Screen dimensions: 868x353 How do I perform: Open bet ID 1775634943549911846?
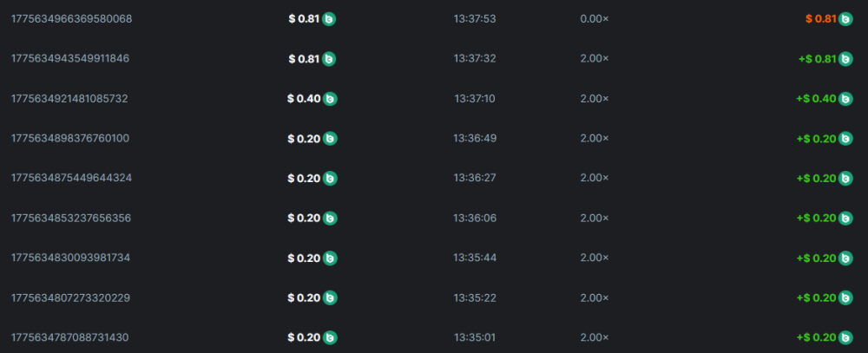[x=70, y=59]
